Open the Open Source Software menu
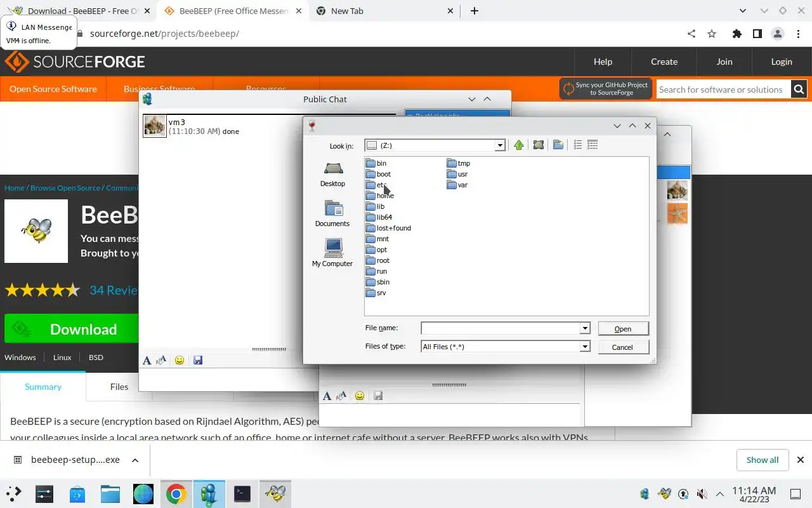 53,89
